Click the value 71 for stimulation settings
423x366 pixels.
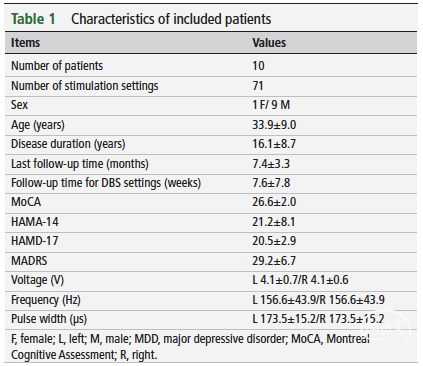[x=258, y=86]
